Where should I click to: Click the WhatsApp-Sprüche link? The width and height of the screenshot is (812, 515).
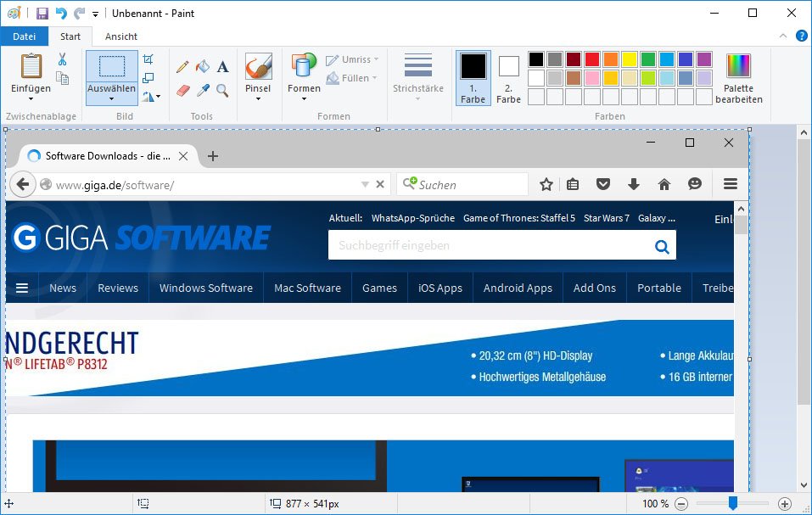click(x=412, y=218)
